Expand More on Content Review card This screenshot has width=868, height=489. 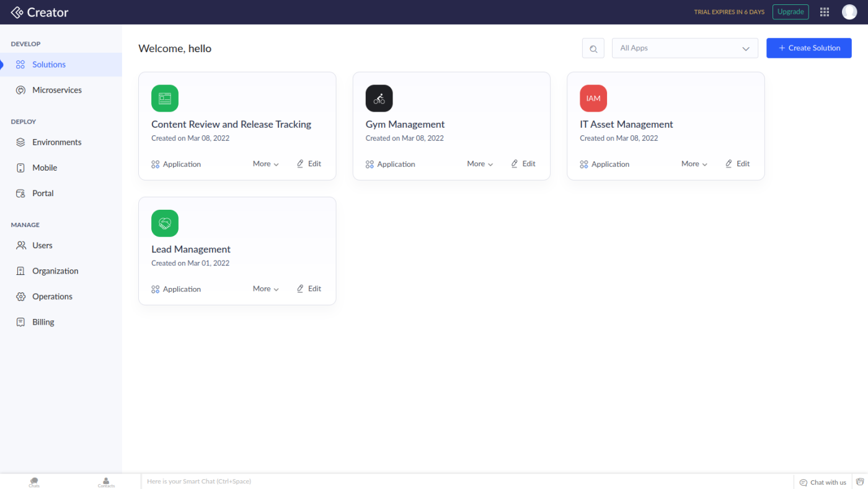click(266, 164)
